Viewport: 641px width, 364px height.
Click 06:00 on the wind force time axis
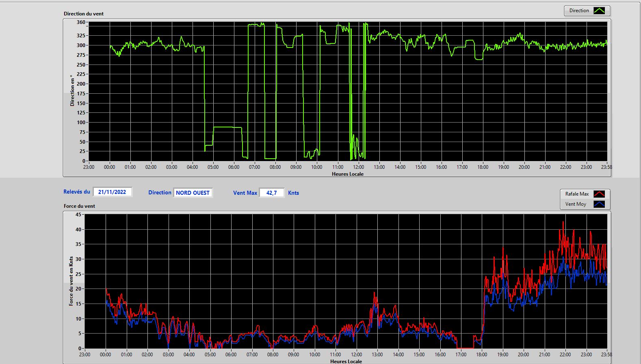[231, 355]
